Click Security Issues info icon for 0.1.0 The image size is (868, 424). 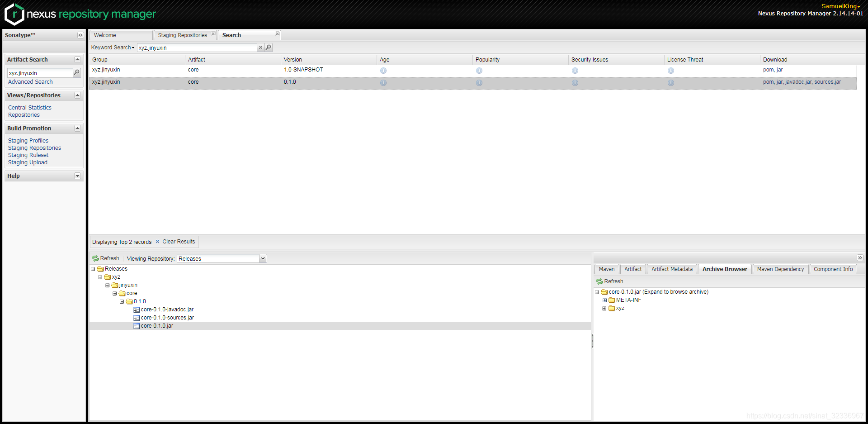click(x=575, y=83)
